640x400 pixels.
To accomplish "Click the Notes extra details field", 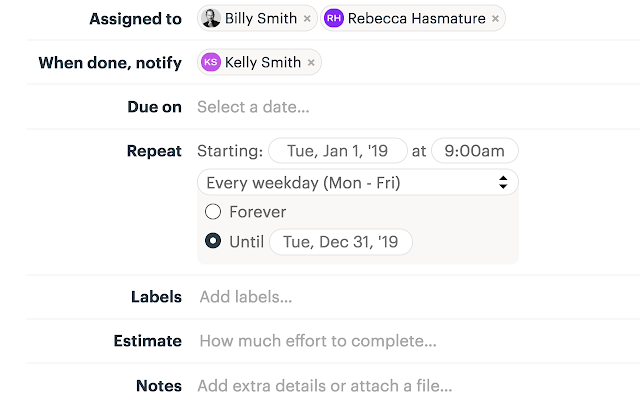I will [325, 386].
